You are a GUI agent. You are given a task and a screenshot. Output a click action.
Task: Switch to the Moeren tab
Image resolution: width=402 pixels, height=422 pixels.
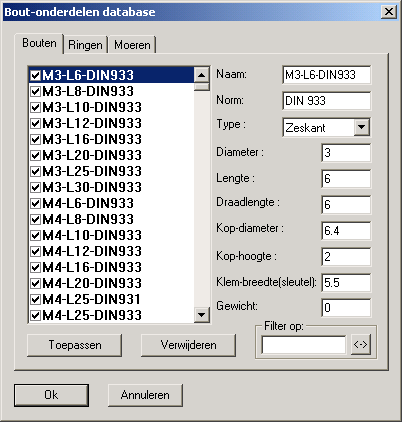click(x=132, y=45)
